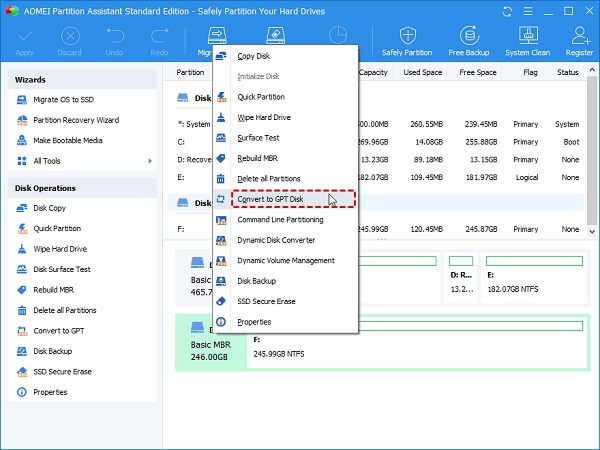Click the refresh icon in the title bar
Viewport: 600px width, 450px height.
(507, 11)
